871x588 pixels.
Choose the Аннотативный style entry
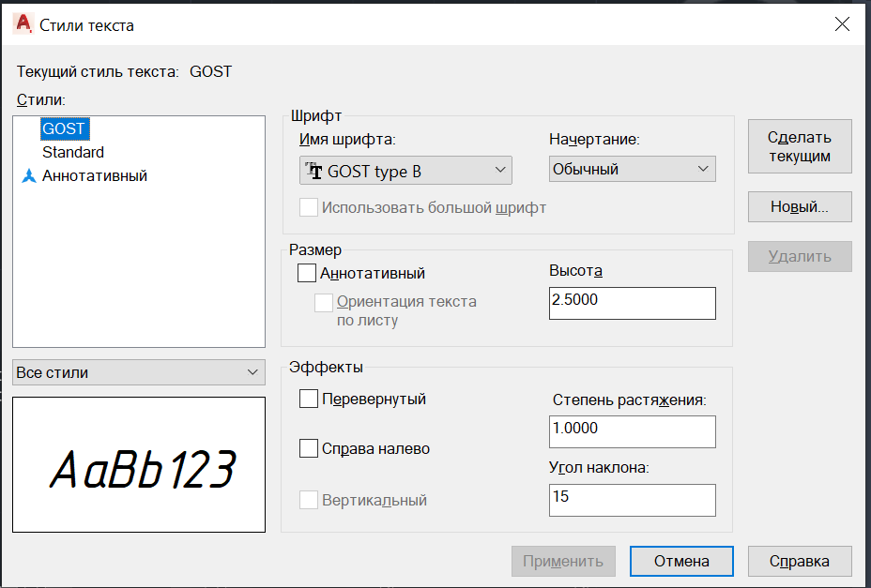tap(95, 176)
